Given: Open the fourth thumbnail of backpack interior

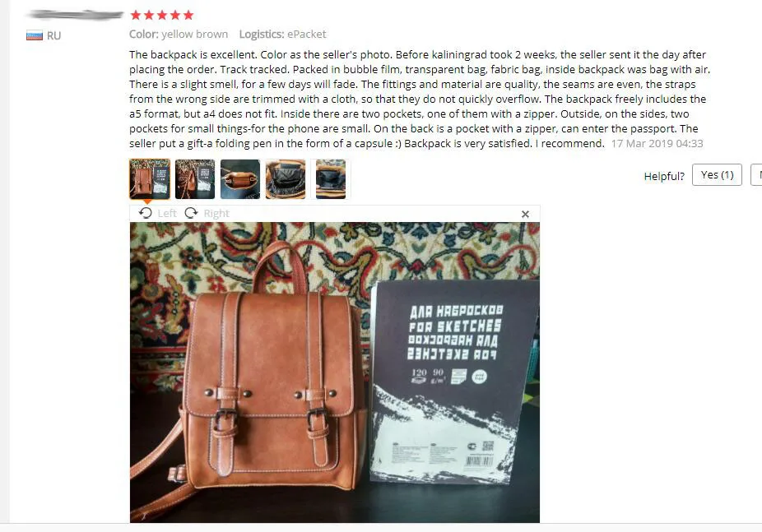Looking at the screenshot, I should tap(286, 179).
